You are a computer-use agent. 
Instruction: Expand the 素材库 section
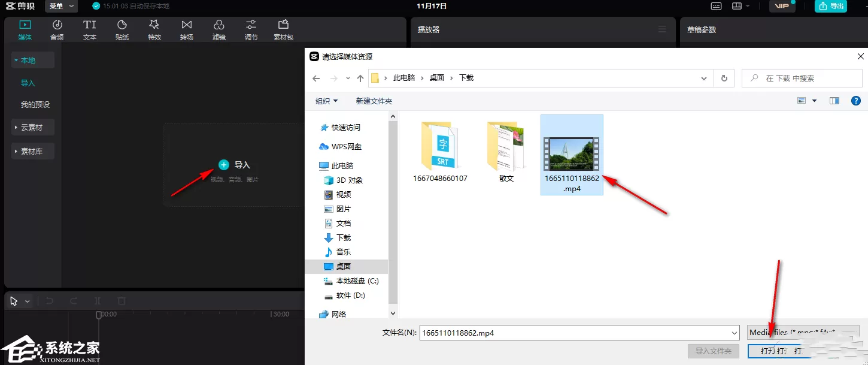pyautogui.click(x=33, y=152)
